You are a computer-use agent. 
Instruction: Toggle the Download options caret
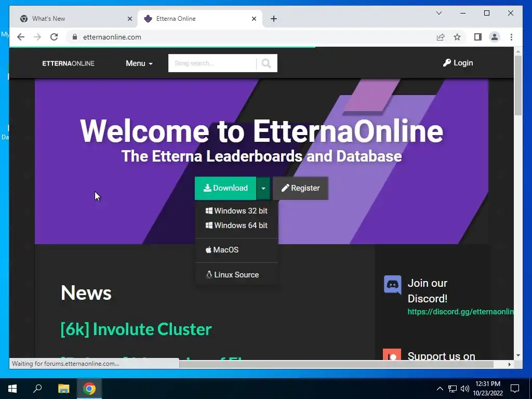[x=263, y=188]
